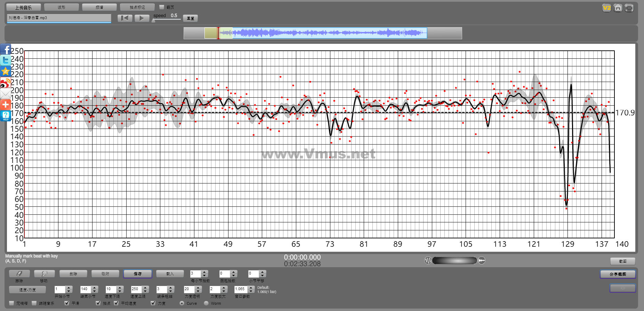Click the playback speed slider

coord(167,20)
